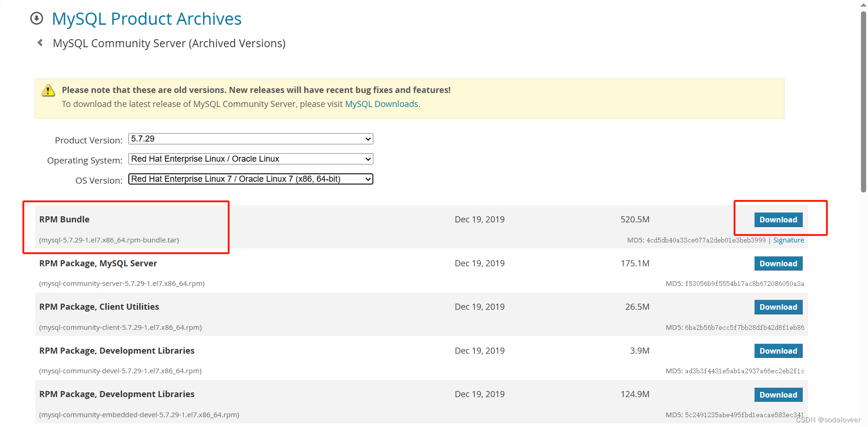This screenshot has width=868, height=427.
Task: Select filename mysql-community-client-5.7.29-1.el7.x86_64.rpm
Action: (120, 327)
